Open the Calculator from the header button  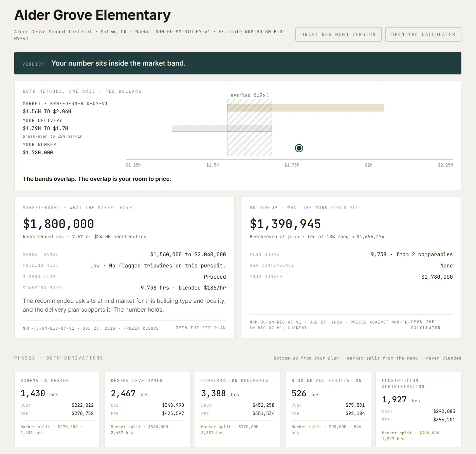[423, 34]
